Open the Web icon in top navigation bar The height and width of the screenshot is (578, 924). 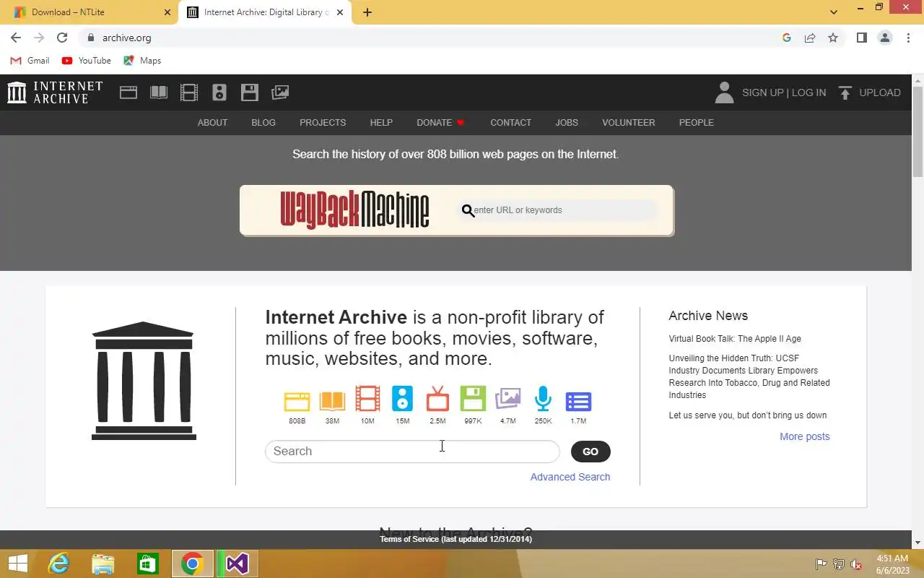click(x=128, y=92)
